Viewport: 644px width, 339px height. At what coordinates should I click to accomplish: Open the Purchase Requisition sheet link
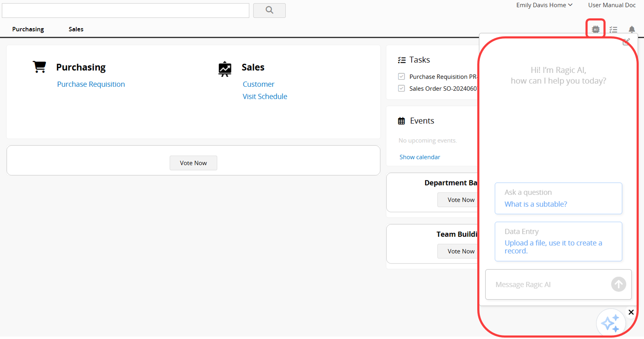[91, 84]
